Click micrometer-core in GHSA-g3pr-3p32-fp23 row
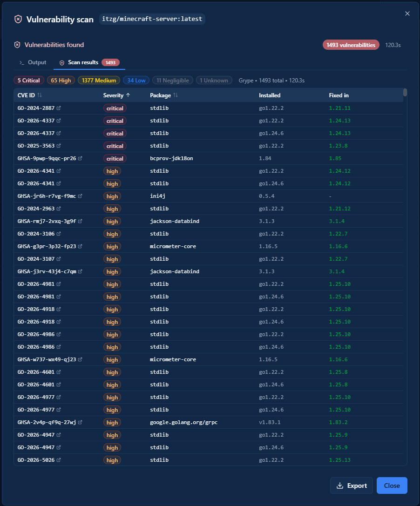Viewport: 420px width, 506px height. tap(173, 247)
